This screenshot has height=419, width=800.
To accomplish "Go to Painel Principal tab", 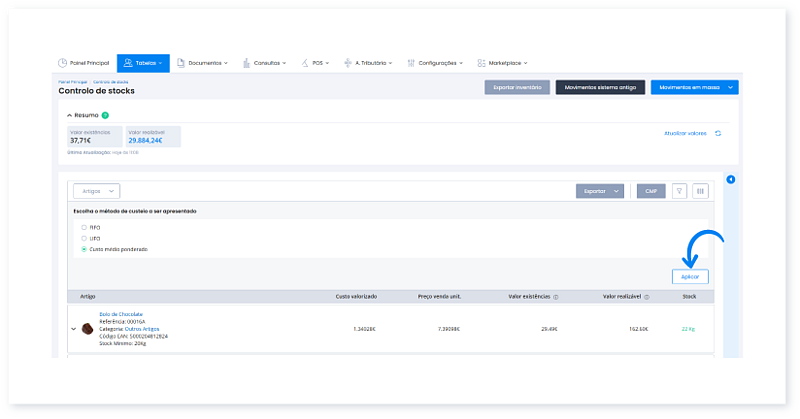I will [84, 63].
